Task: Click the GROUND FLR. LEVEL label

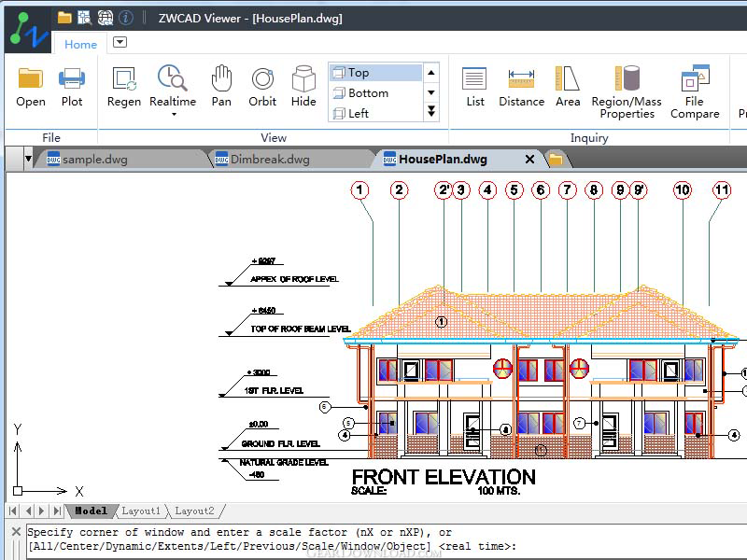Action: 281,444
